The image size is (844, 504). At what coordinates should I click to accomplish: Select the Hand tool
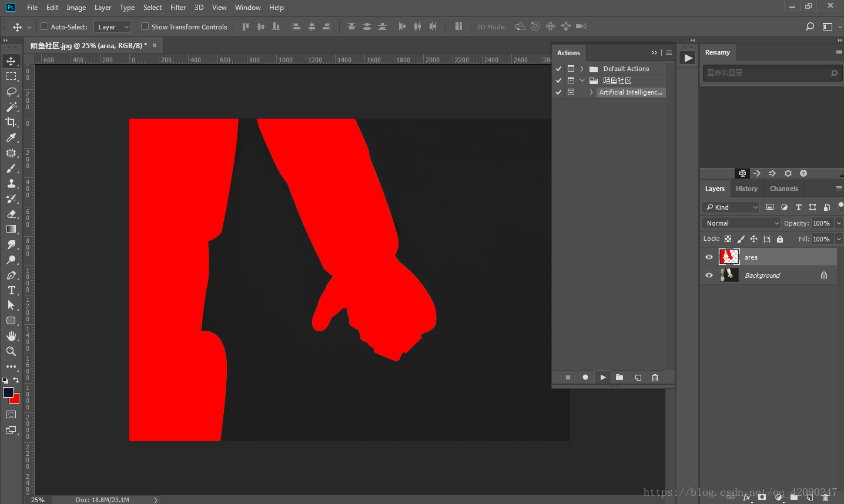click(11, 336)
